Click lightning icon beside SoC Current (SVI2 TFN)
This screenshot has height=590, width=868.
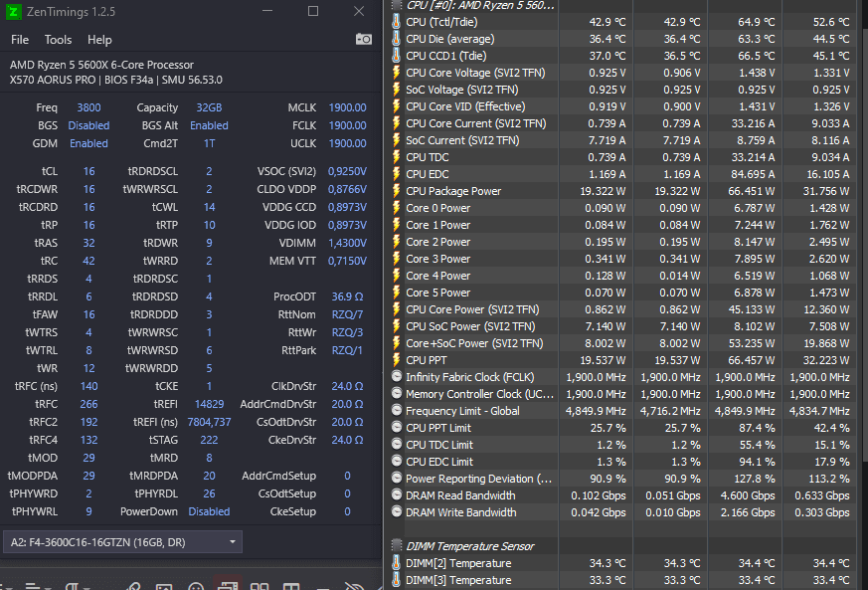[397, 140]
